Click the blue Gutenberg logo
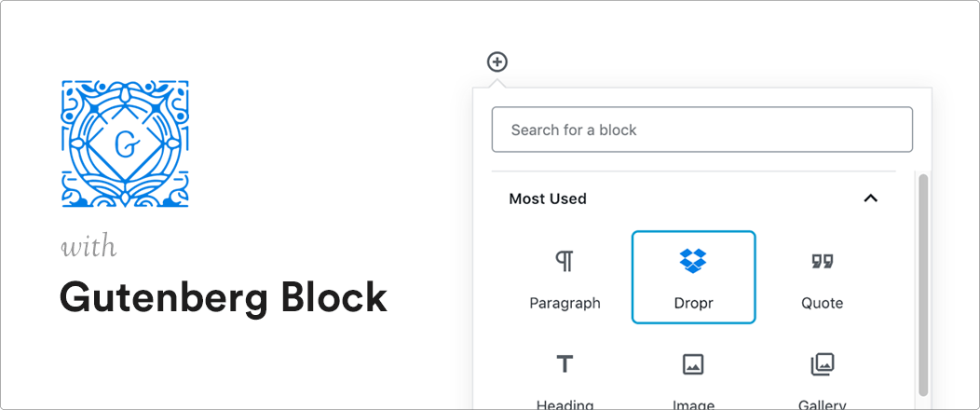Viewport: 980px width, 410px height. (x=125, y=143)
